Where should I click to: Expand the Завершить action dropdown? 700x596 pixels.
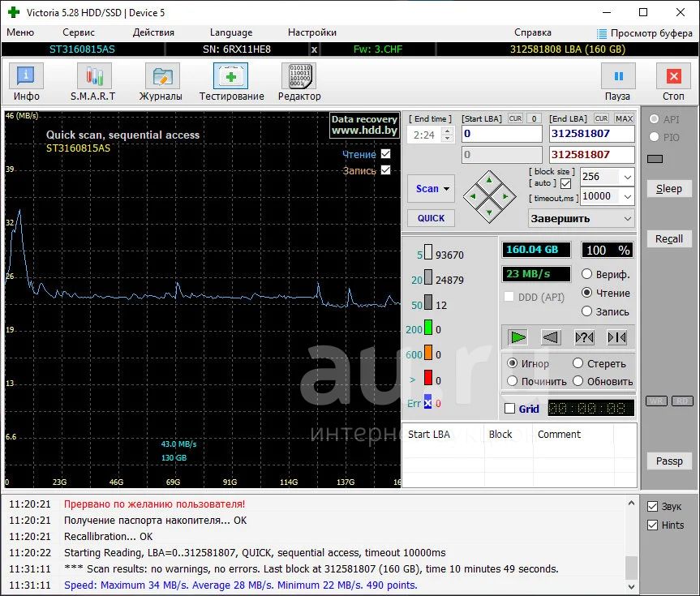coord(627,219)
